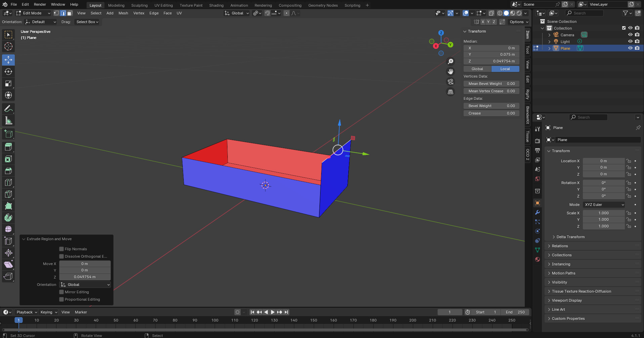
Task: Enable the Mirror Editing checkbox
Action: pos(61,292)
